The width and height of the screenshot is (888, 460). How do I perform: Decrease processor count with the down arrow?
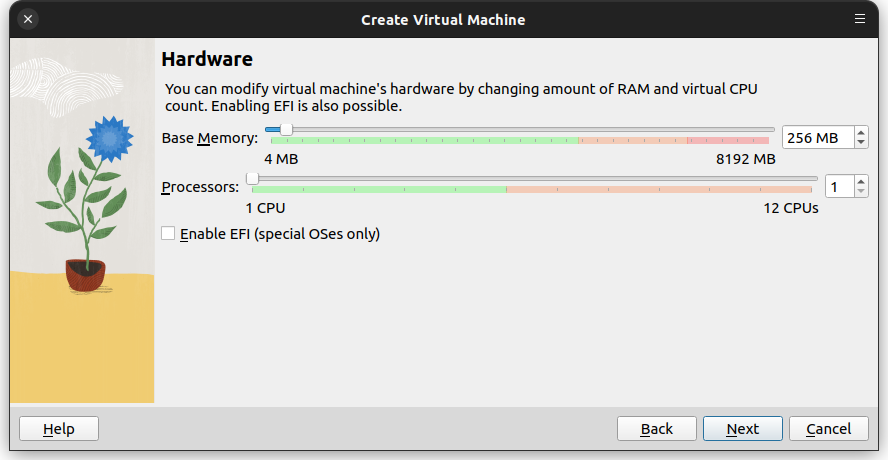click(861, 191)
